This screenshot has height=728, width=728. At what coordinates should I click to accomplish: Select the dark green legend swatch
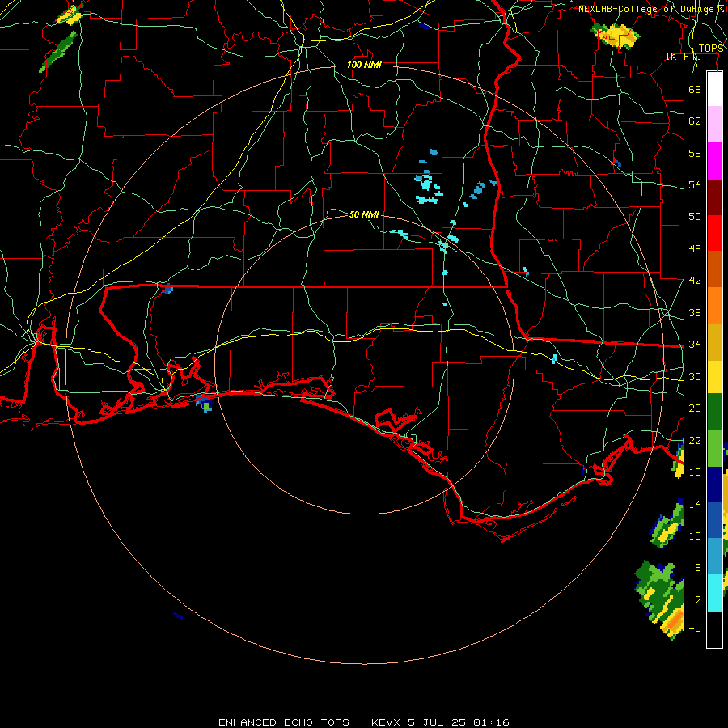coord(714,412)
